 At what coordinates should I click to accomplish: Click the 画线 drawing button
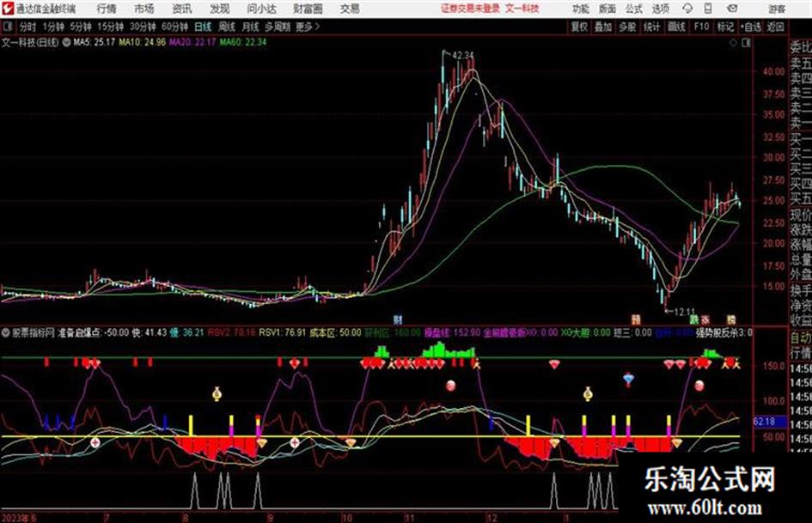(x=676, y=27)
